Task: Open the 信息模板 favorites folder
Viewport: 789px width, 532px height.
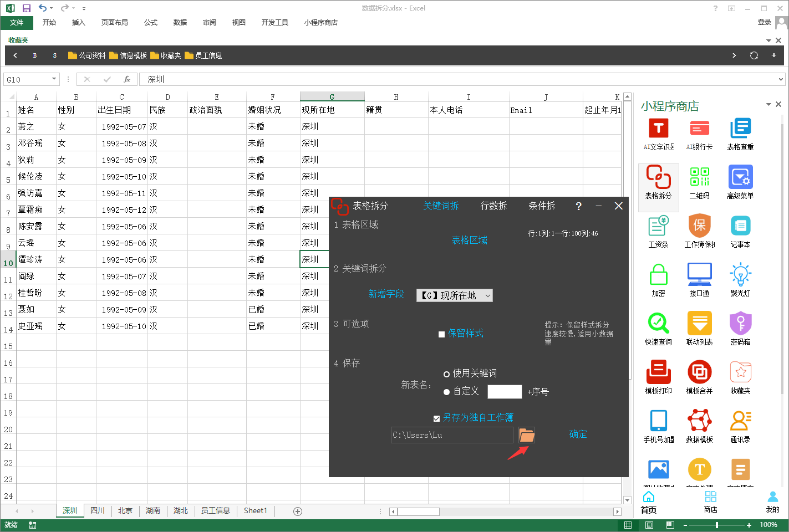Action: (x=128, y=55)
